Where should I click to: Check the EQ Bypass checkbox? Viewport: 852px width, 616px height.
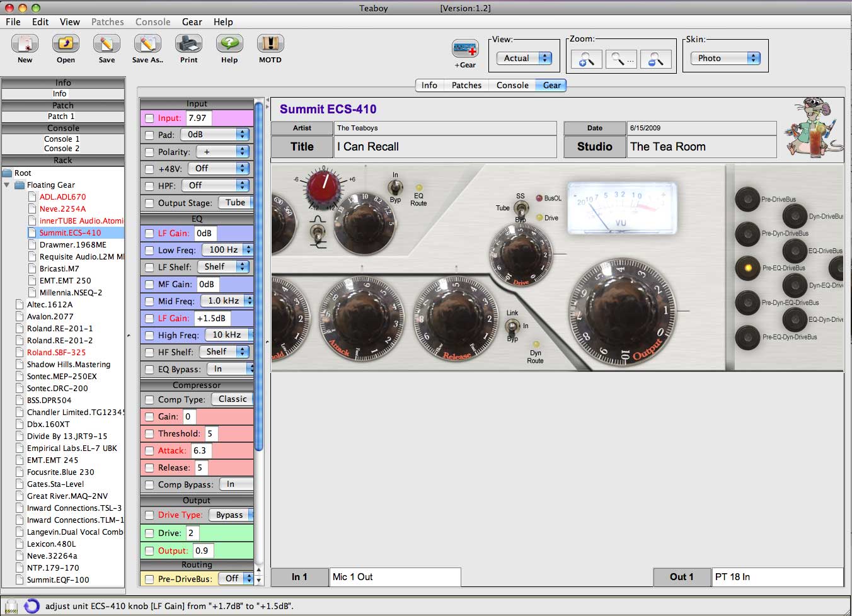point(149,369)
